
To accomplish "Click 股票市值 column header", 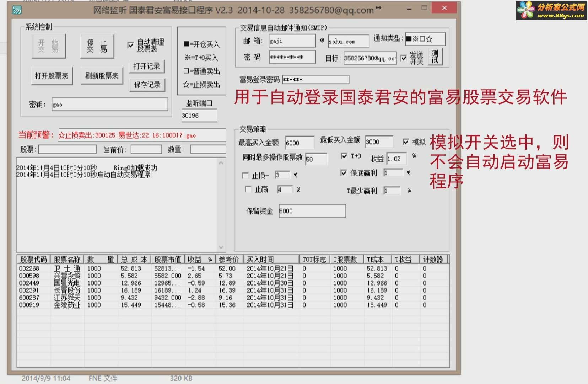I will pos(168,259).
